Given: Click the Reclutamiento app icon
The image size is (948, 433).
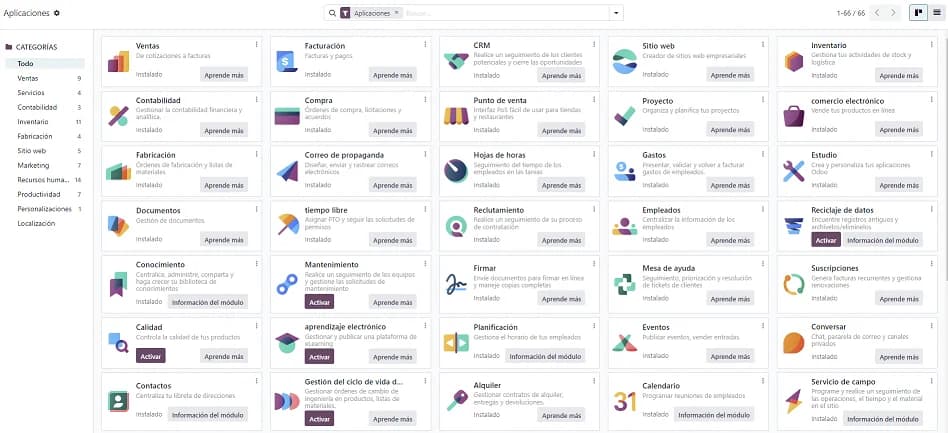Looking at the screenshot, I should (456, 226).
